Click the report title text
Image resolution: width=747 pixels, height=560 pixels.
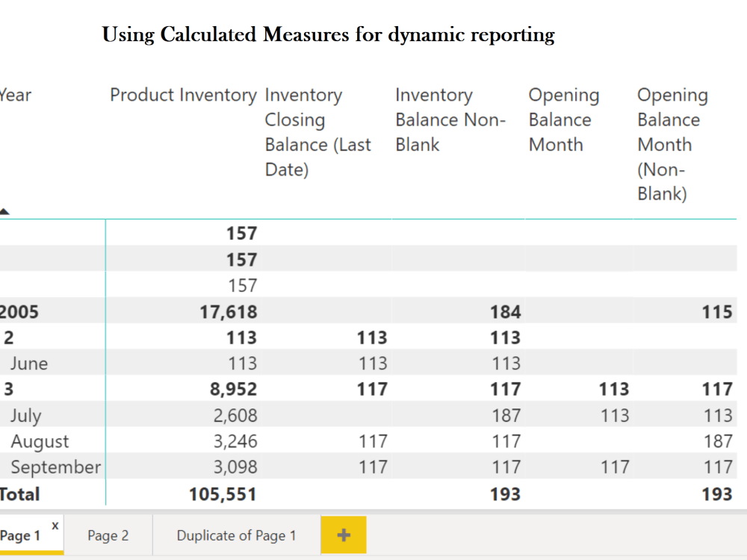click(328, 35)
